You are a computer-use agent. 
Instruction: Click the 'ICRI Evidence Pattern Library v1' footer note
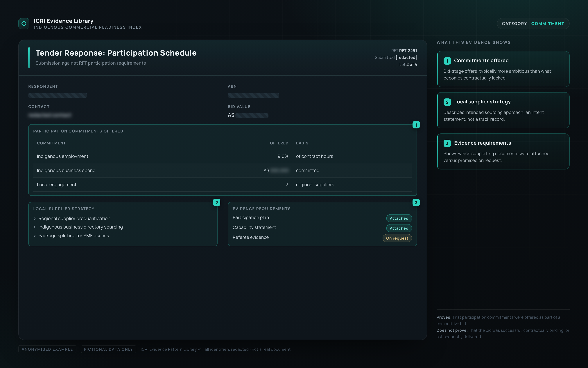[x=216, y=349]
